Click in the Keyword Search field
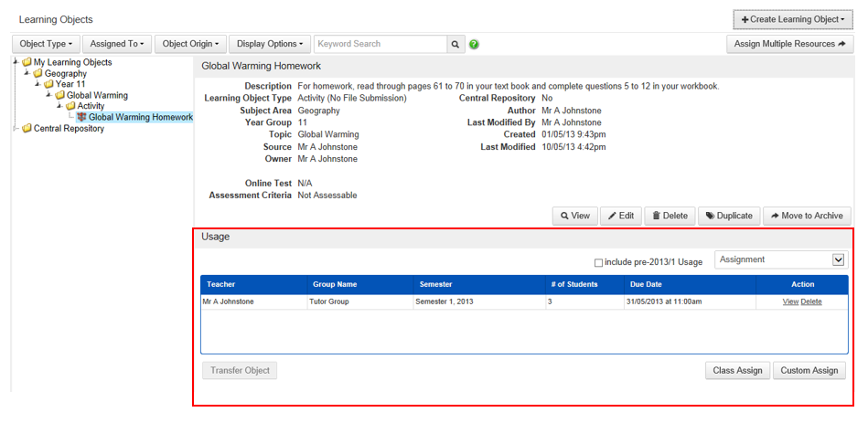This screenshot has width=868, height=423. click(x=380, y=44)
